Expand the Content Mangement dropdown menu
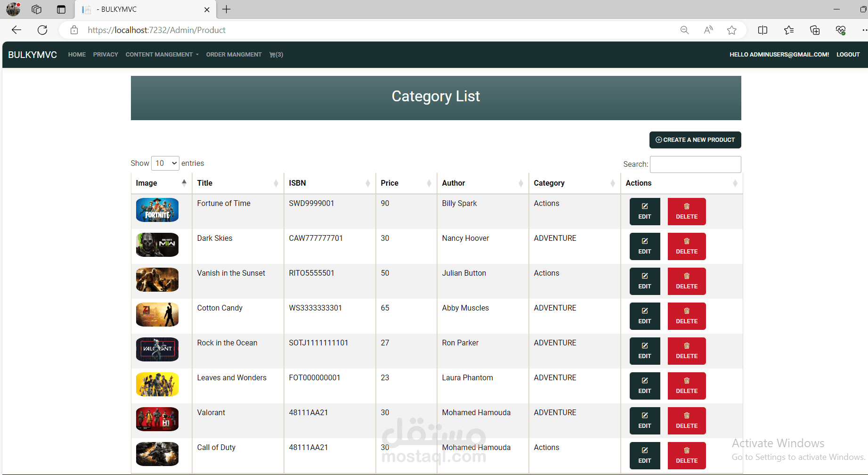 [x=162, y=55]
